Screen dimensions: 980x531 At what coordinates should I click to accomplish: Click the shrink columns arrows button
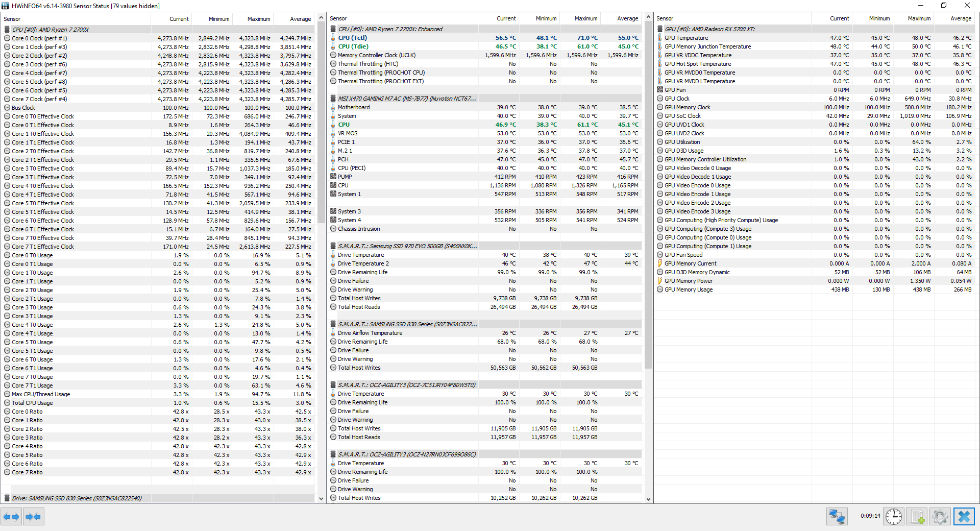click(x=33, y=517)
